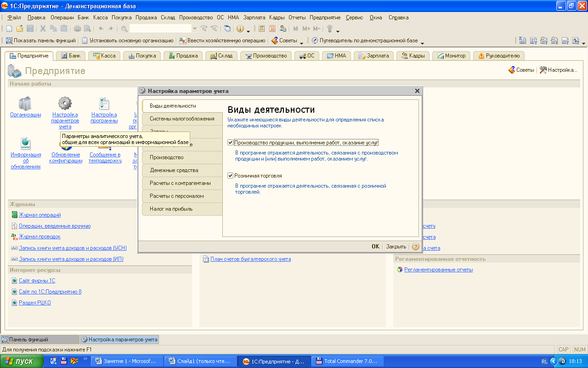
Task: Expand the Советы toolbar dropdown arrow
Action: (x=301, y=42)
